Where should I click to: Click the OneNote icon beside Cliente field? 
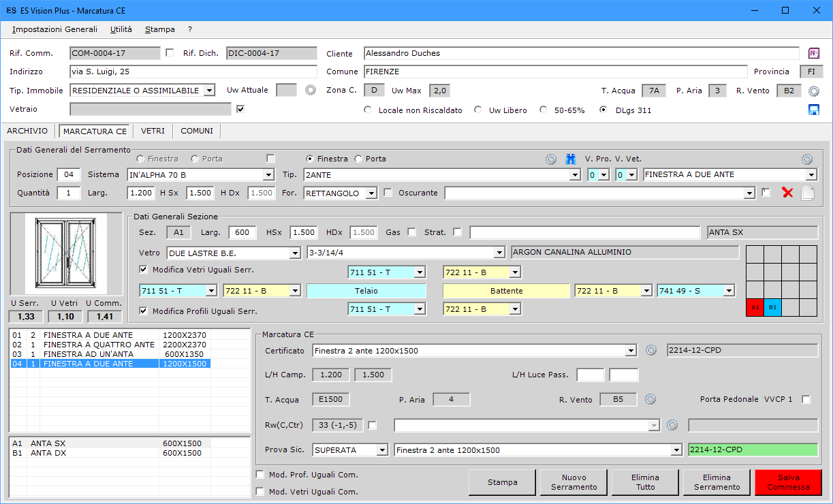813,54
